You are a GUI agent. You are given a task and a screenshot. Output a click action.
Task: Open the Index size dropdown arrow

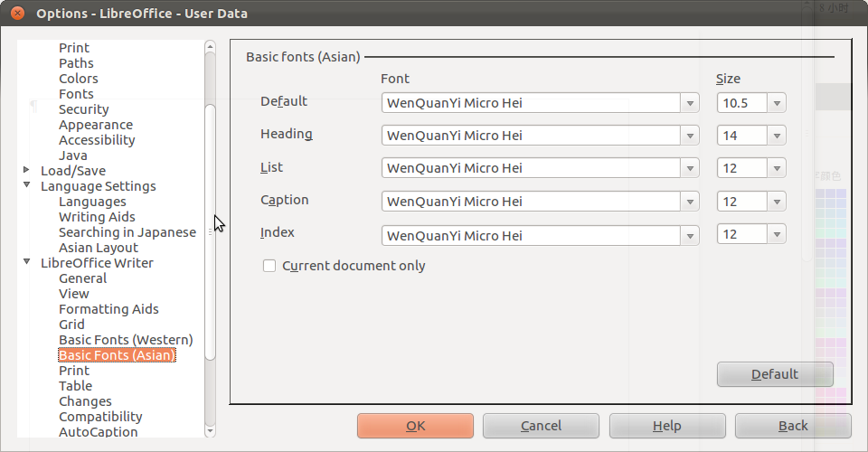(x=777, y=234)
